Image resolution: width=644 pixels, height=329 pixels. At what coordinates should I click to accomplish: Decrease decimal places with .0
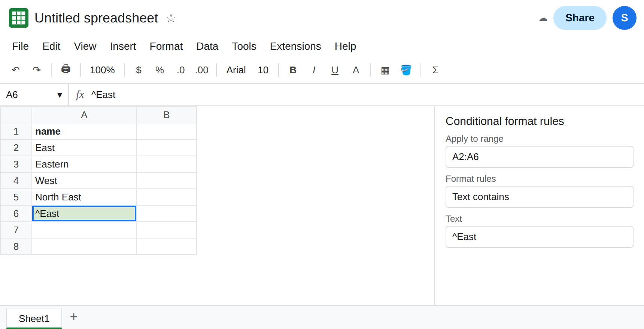[x=180, y=70]
